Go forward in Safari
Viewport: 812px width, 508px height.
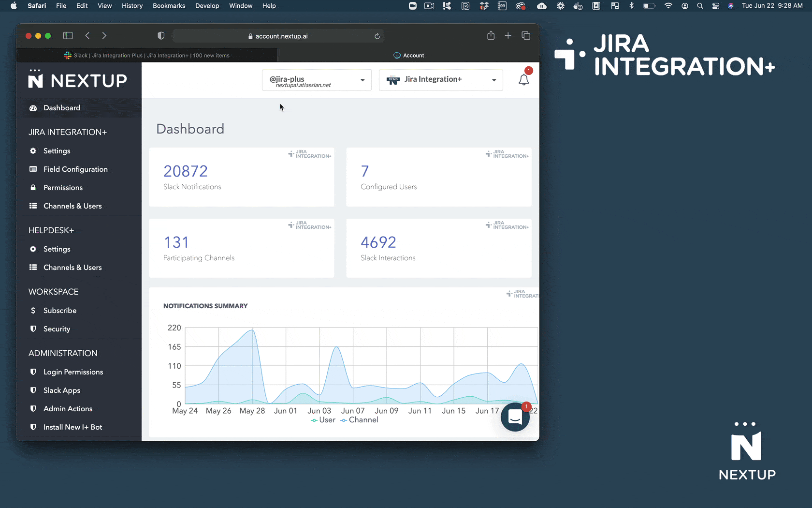[x=104, y=36]
